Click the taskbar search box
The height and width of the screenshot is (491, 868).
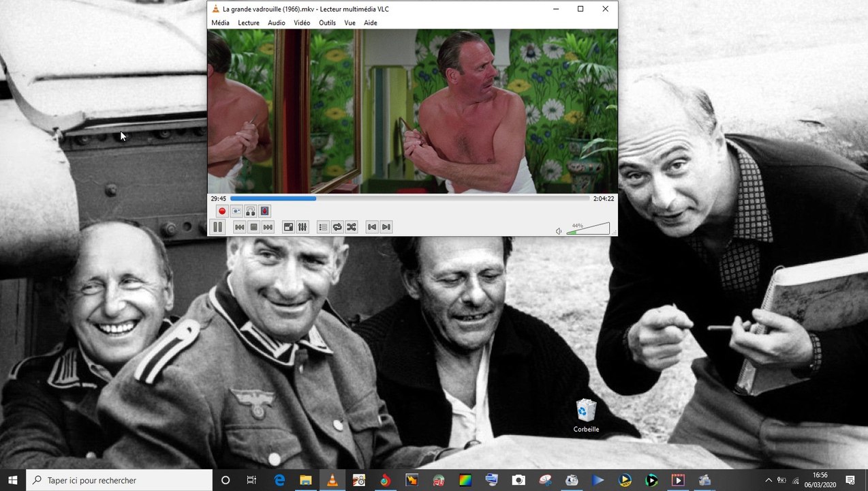119,480
